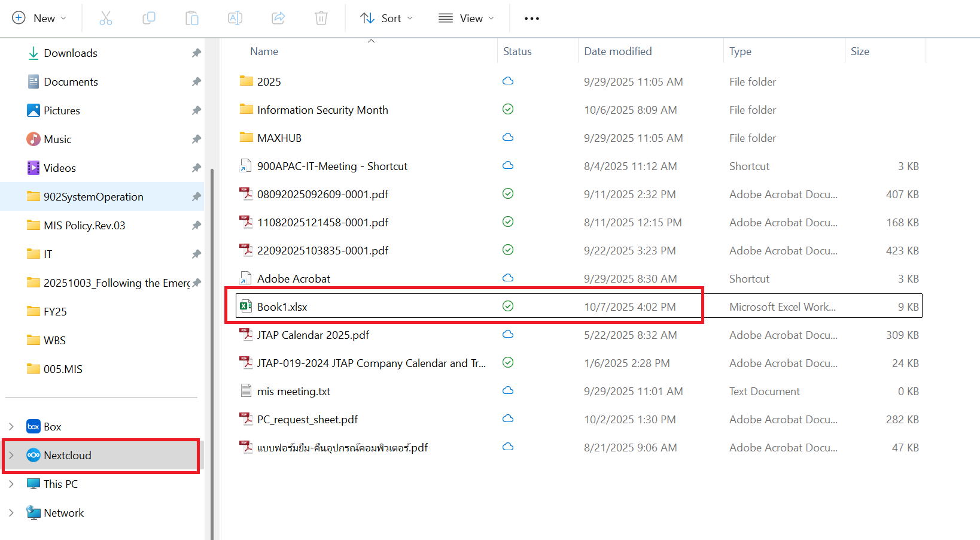The width and height of the screenshot is (980, 540).
Task: Click the Cut scissors icon in toolbar
Action: pos(106,19)
